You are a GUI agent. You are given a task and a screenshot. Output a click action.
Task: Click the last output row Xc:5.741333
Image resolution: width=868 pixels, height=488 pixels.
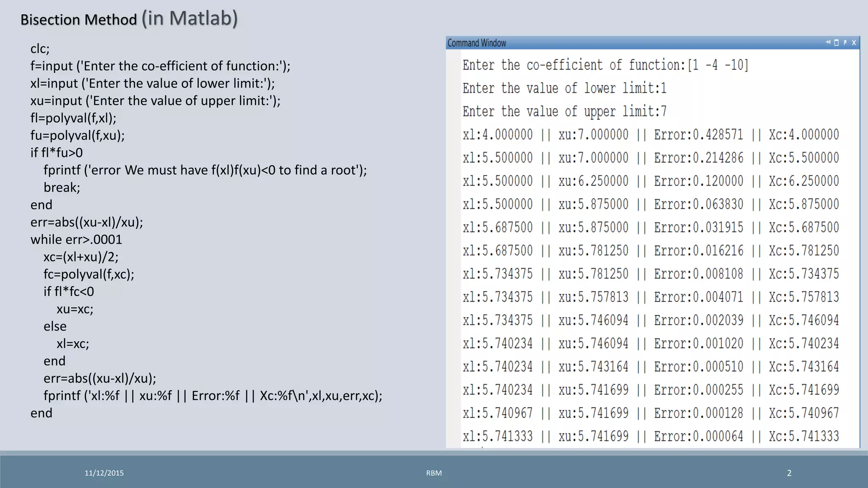tap(651, 436)
